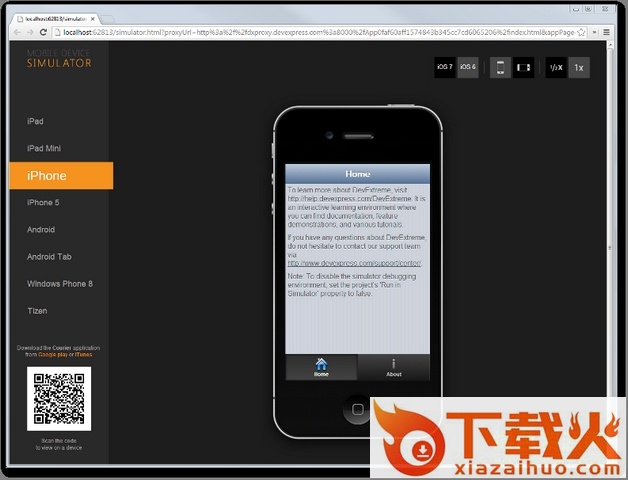Tap the About tab in phone app

[x=394, y=367]
